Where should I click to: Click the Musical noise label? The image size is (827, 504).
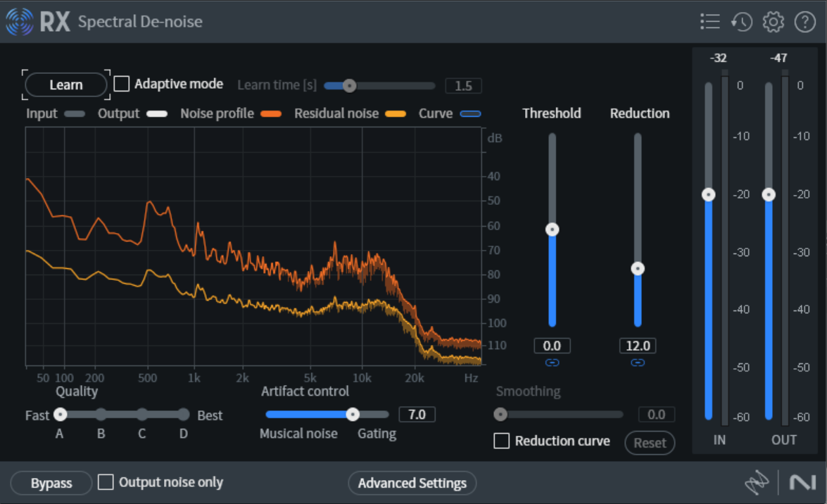tap(298, 434)
